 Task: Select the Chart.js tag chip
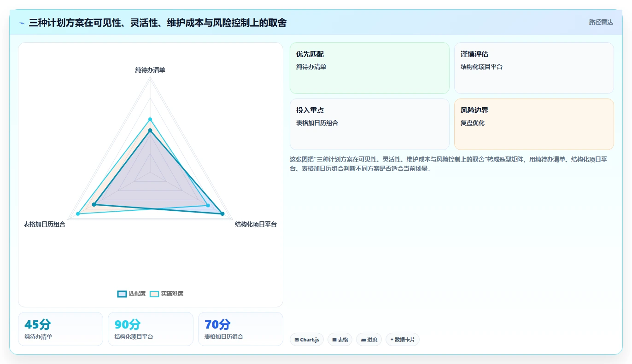(x=306, y=340)
